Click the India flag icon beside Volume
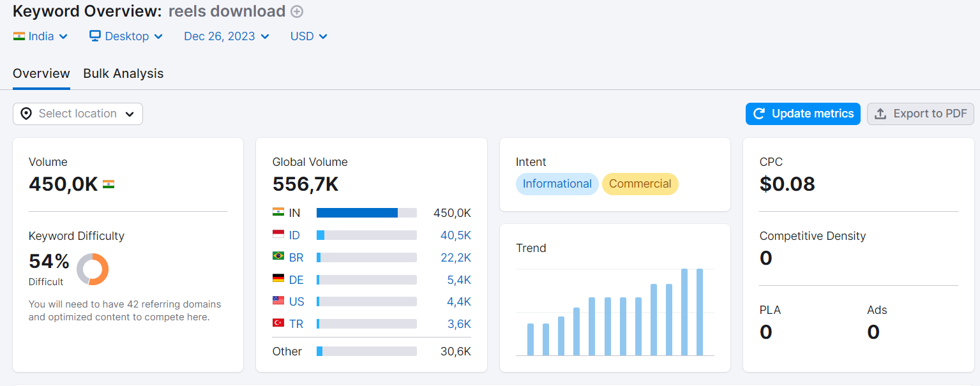Viewport: 980px width, 386px height. (x=109, y=184)
